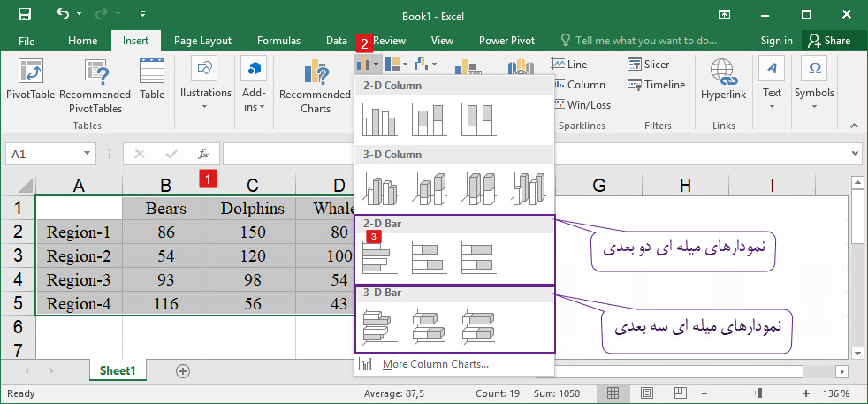Insert a Hyperlink
This screenshot has height=404, width=868.
click(x=723, y=78)
